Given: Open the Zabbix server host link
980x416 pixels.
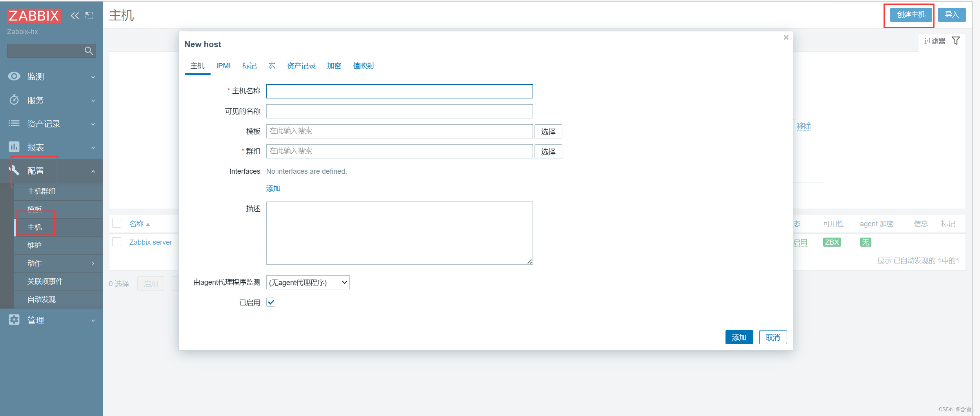Looking at the screenshot, I should tap(151, 242).
